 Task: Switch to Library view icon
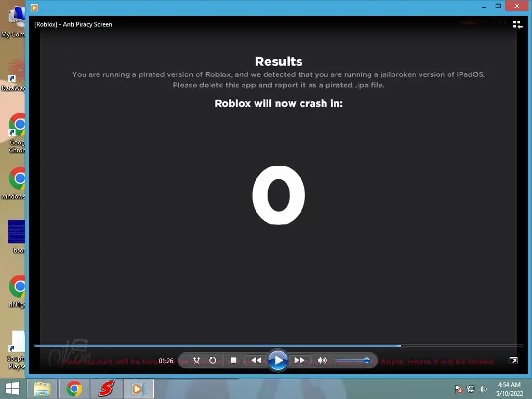click(x=517, y=24)
